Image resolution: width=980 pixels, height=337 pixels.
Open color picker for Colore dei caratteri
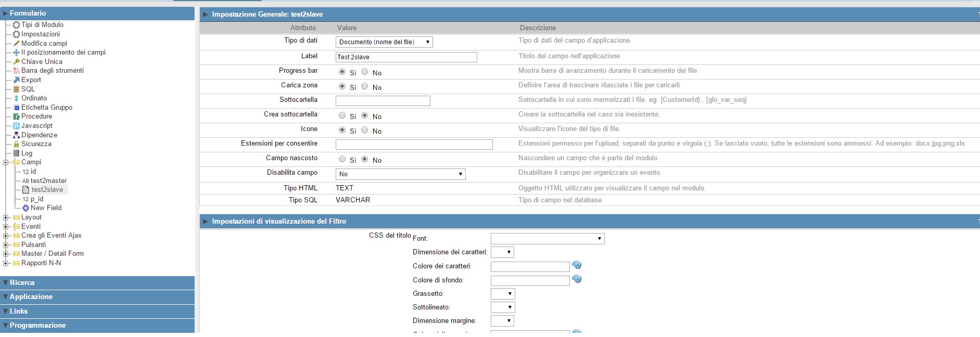coord(577,265)
